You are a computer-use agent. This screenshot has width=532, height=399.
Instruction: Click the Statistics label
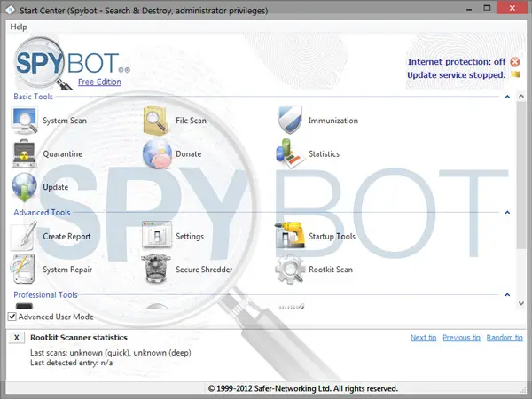point(324,153)
